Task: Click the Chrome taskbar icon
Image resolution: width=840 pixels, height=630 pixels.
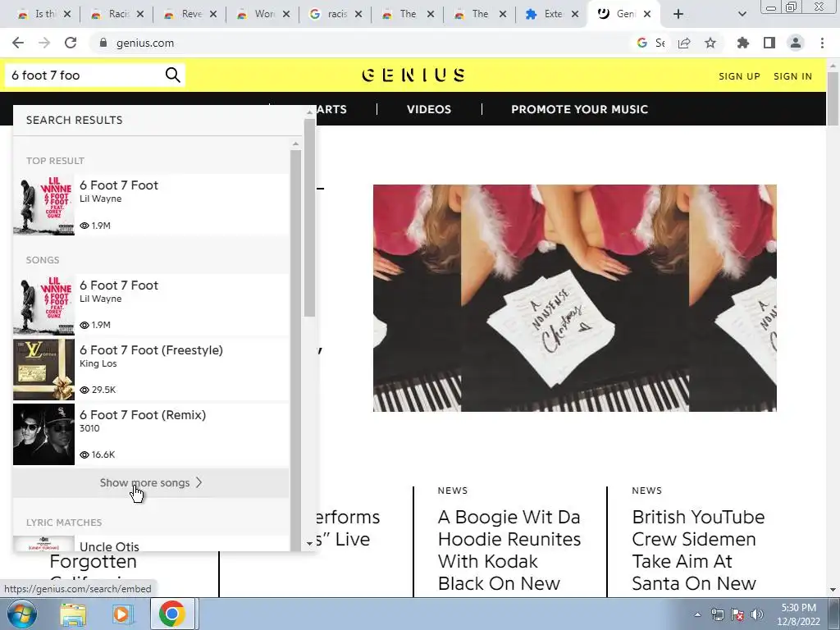Action: tap(171, 614)
